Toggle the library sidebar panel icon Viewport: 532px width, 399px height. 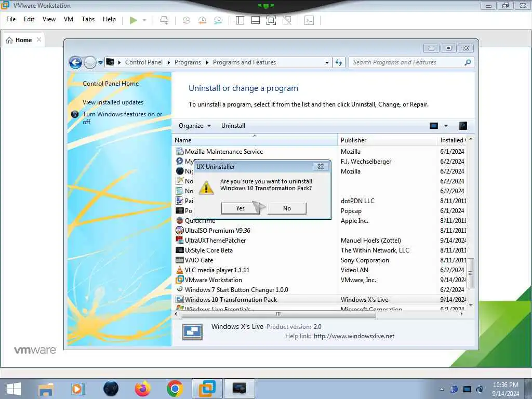[240, 20]
